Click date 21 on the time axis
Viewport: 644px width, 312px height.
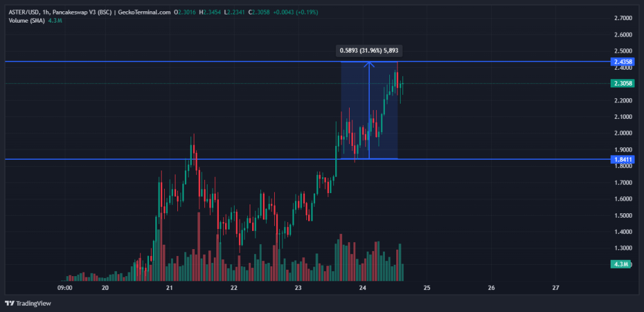170,287
